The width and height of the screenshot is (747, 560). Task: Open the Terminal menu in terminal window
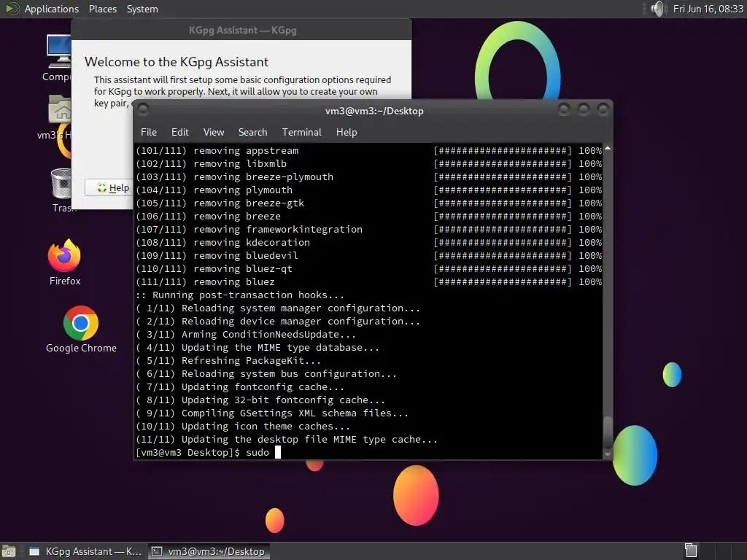(301, 133)
